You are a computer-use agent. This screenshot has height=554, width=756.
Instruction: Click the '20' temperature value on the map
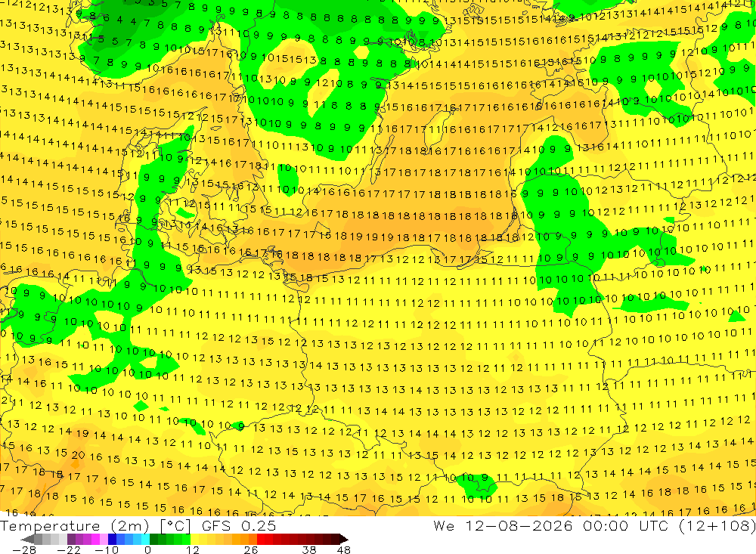point(78,455)
